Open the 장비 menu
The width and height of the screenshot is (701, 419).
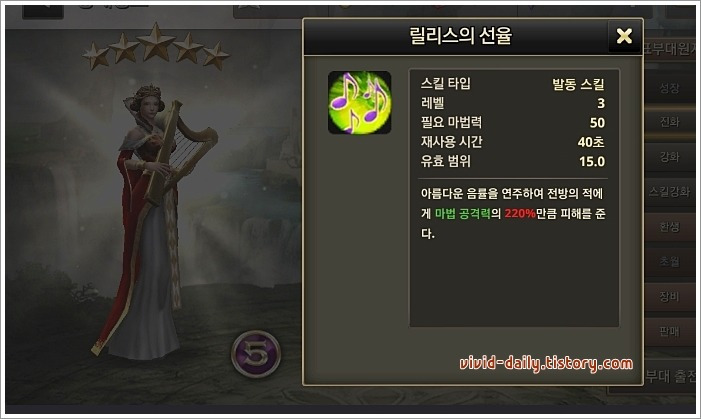coord(669,296)
